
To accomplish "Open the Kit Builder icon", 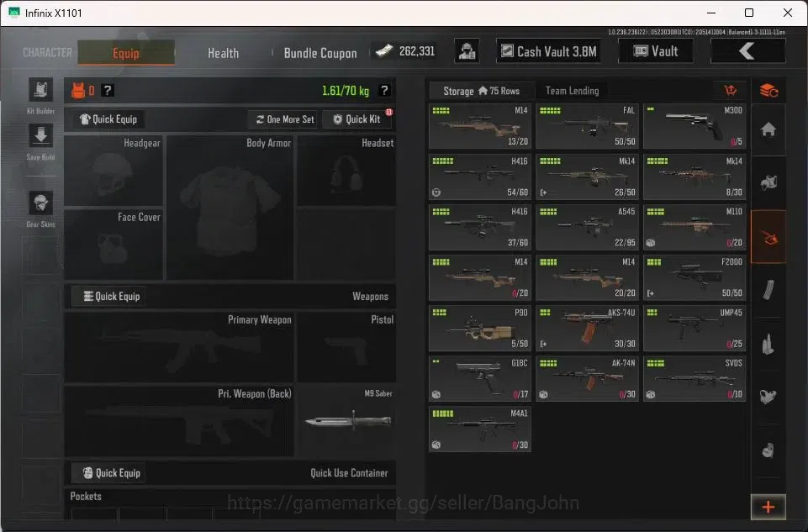I will pyautogui.click(x=40, y=91).
